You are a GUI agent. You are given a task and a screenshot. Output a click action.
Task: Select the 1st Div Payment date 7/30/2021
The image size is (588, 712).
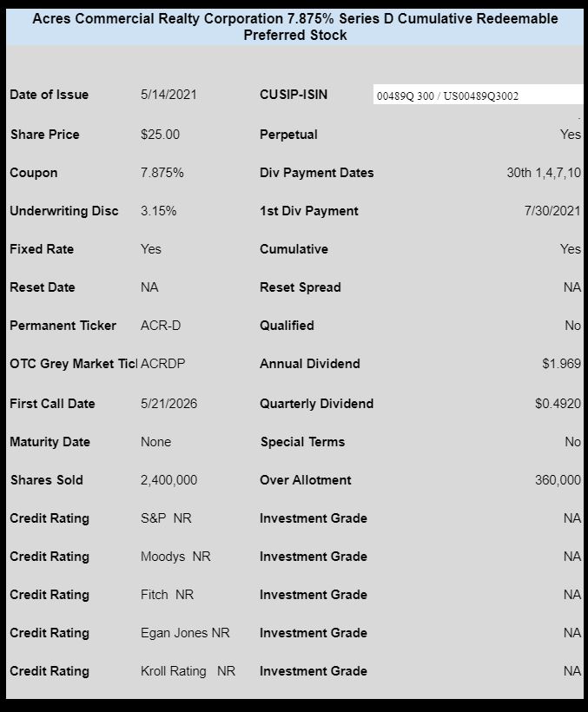[x=552, y=211]
